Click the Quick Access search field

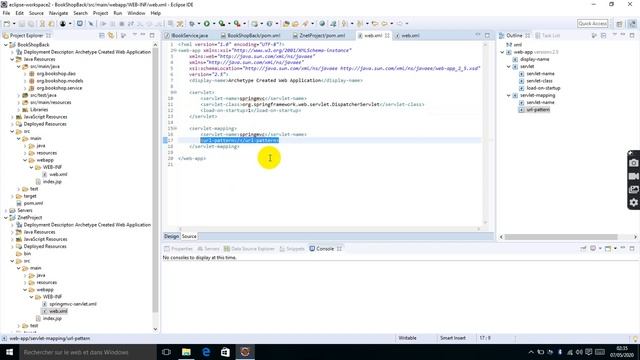593,24
